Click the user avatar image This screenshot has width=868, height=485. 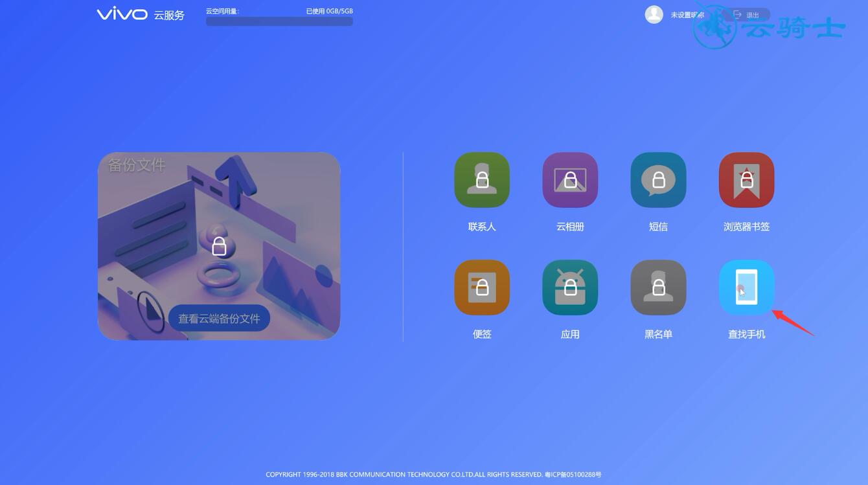tap(653, 14)
